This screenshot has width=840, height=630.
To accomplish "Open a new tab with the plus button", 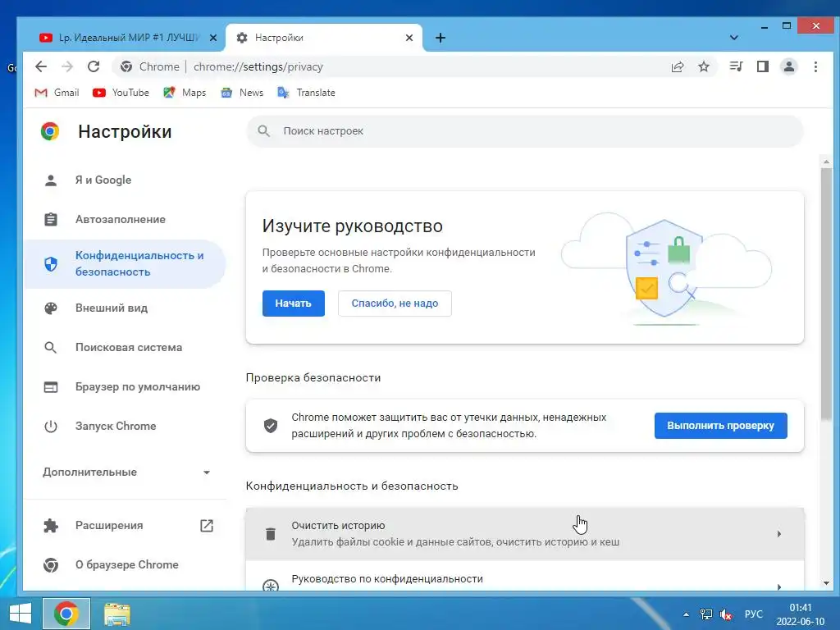I will (441, 38).
